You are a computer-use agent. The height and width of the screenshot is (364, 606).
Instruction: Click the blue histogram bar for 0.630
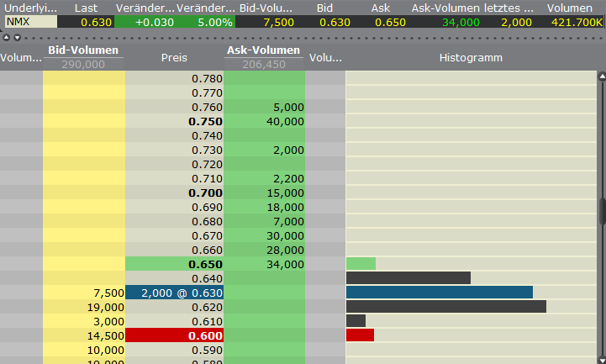[439, 292]
